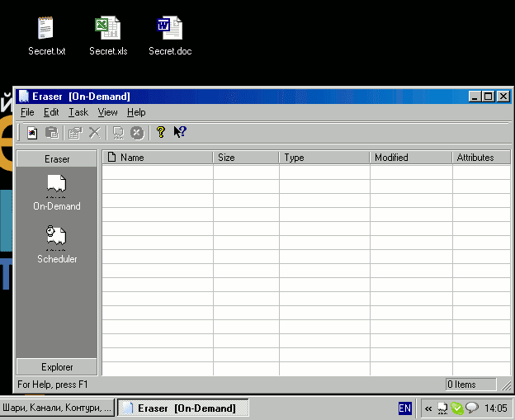Click the Eraser tray icon
The height and width of the screenshot is (420, 515).
[x=442, y=408]
